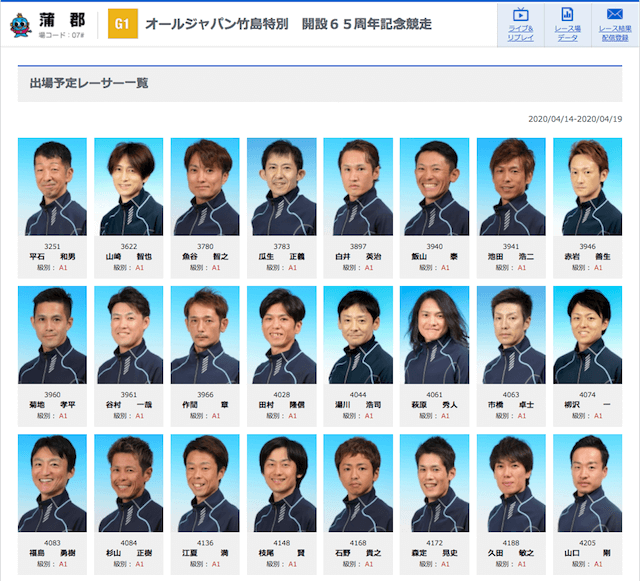View photo of racer 3783
Viewport: 640px width, 581px height.
pyautogui.click(x=282, y=187)
